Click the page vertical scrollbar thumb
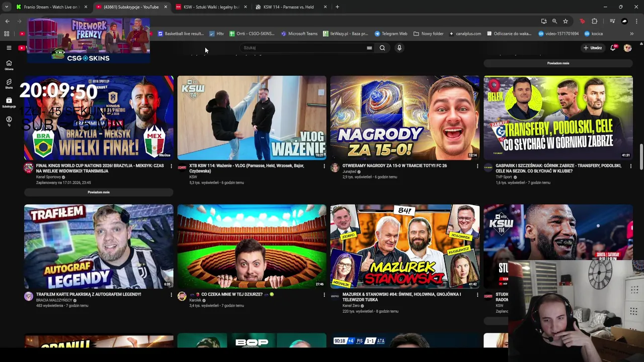 coord(641,157)
